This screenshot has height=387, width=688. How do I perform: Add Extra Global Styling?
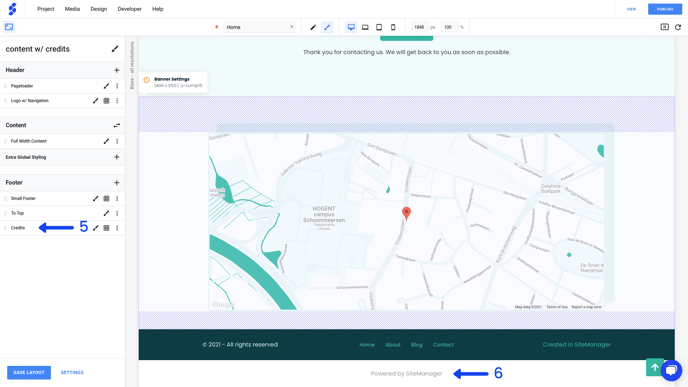point(117,157)
